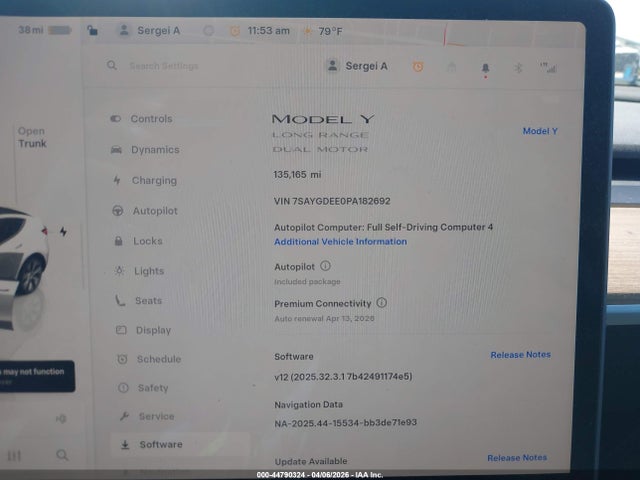Open Additional Vehicle Information link
This screenshot has width=640, height=480.
tap(340, 242)
